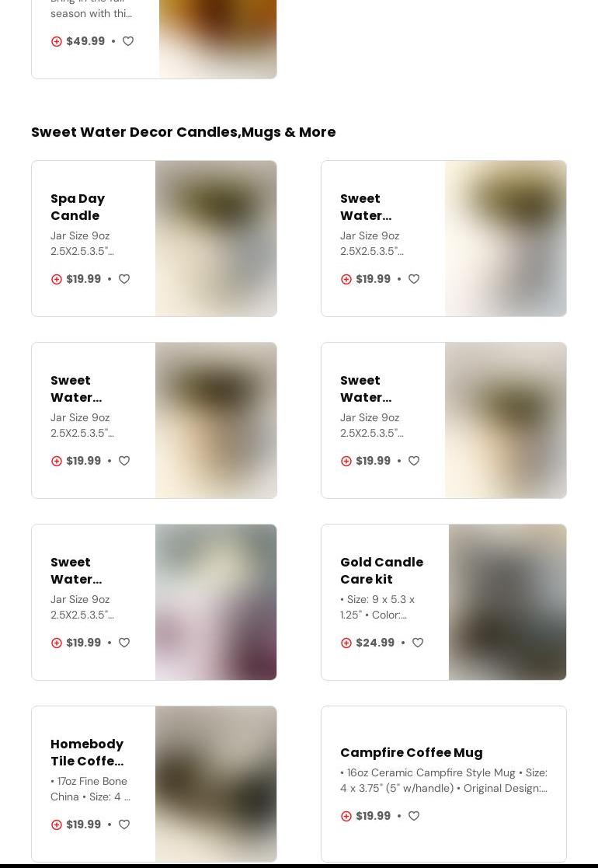Open the Campfire Coffee Mug title
Screen dimensions: 598x868
[x=412, y=753]
